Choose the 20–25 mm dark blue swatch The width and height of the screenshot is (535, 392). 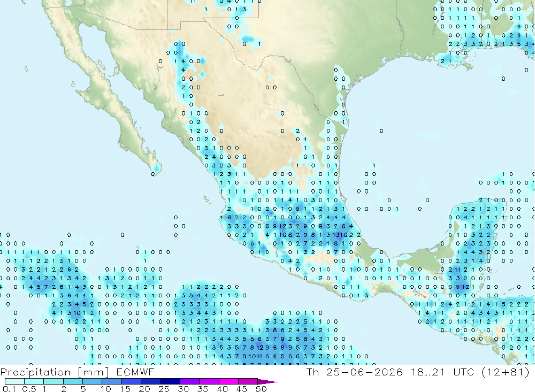click(x=151, y=381)
